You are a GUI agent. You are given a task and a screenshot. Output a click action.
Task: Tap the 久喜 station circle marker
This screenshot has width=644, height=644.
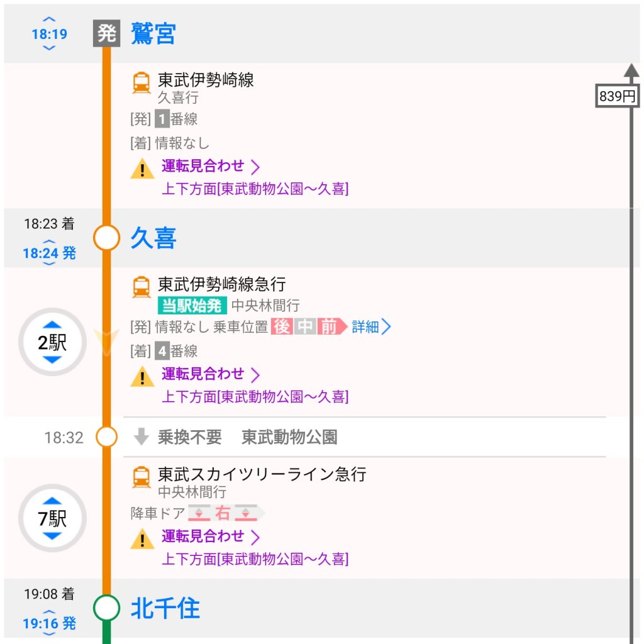pos(106,238)
